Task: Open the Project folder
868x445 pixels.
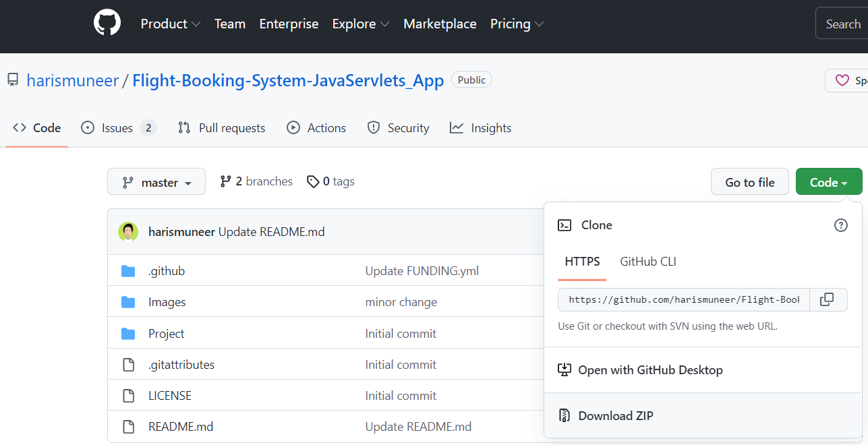Action: pyautogui.click(x=167, y=334)
